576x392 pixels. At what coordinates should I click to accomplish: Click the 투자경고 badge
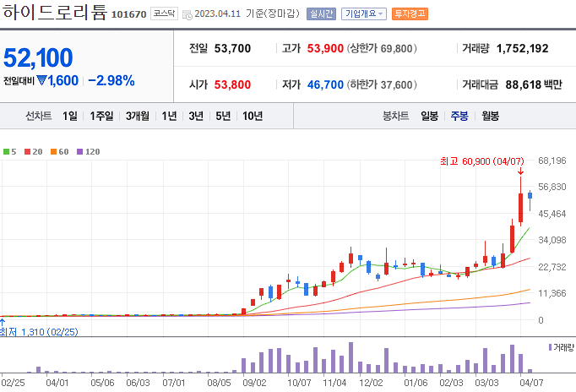[410, 14]
